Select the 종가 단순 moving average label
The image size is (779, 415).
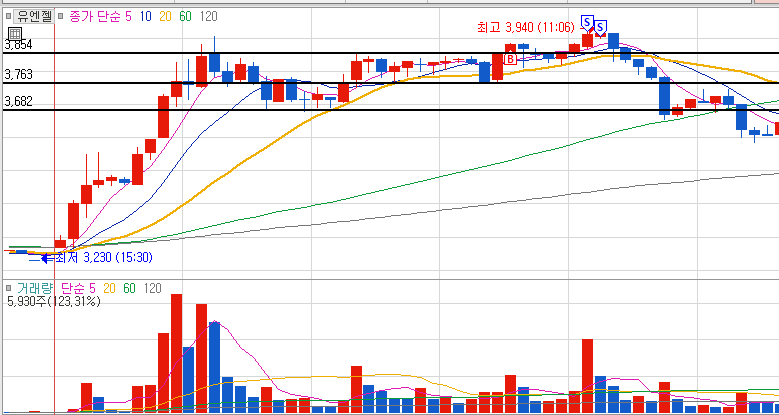coord(94,16)
